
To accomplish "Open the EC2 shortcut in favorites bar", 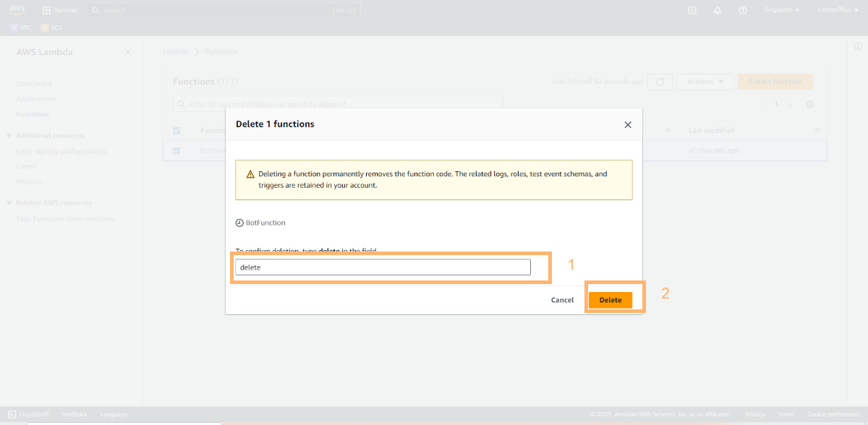I will 51,27.
